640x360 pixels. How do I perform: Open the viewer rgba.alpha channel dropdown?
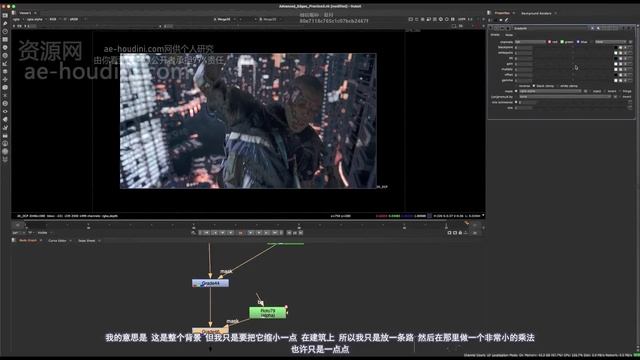pos(36,19)
